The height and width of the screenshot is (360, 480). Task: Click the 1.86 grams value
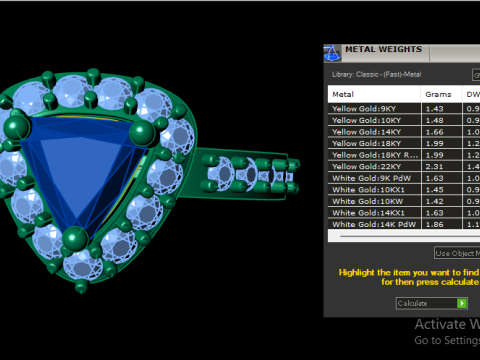(x=435, y=224)
